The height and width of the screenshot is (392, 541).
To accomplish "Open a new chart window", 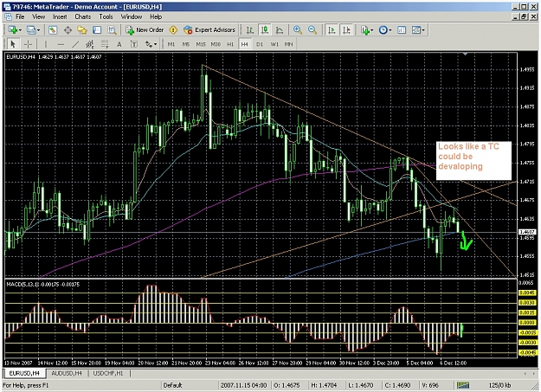I will coord(13,30).
